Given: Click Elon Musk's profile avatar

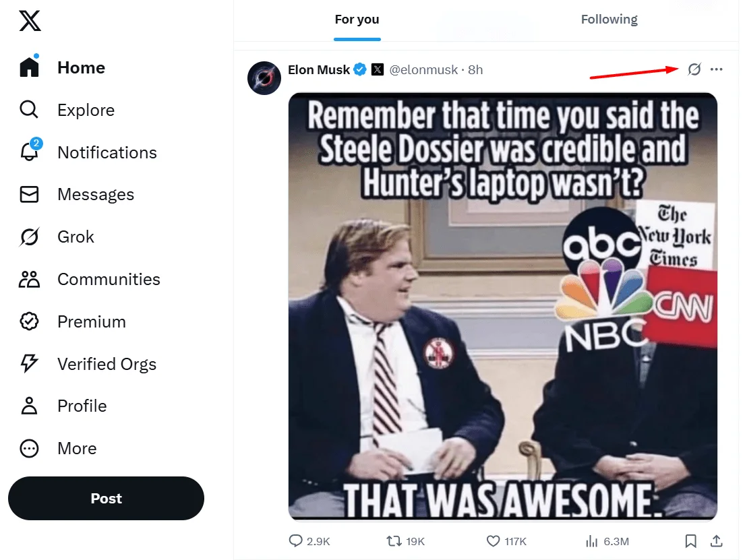Looking at the screenshot, I should (264, 77).
